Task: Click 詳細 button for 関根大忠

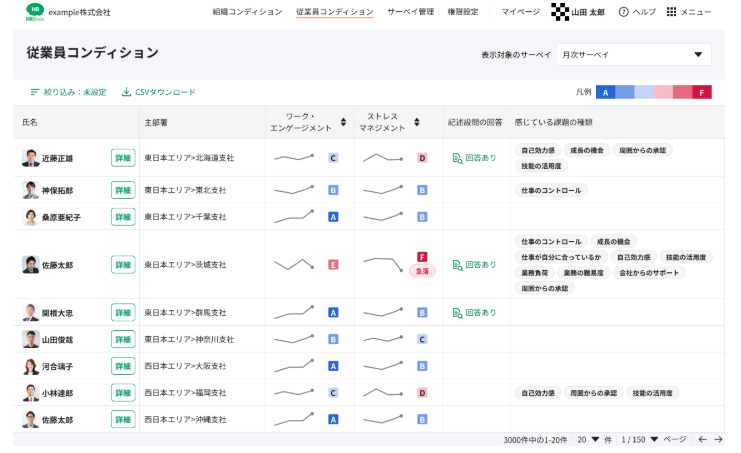Action: click(123, 313)
